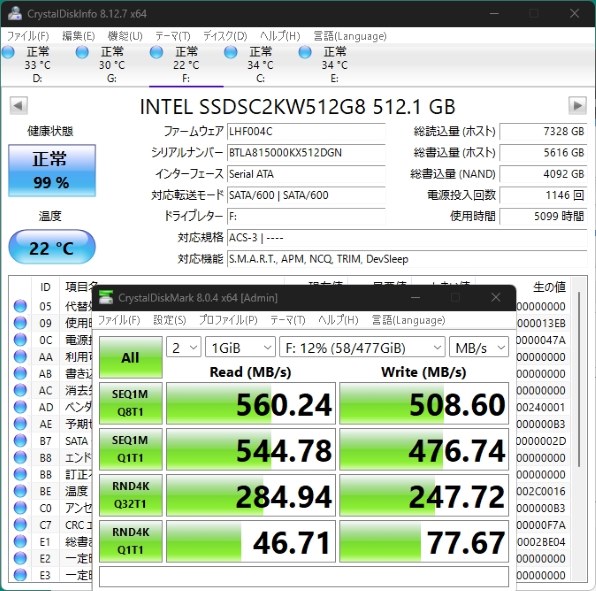
Task: Click the 生の値 column header
Action: [x=549, y=287]
